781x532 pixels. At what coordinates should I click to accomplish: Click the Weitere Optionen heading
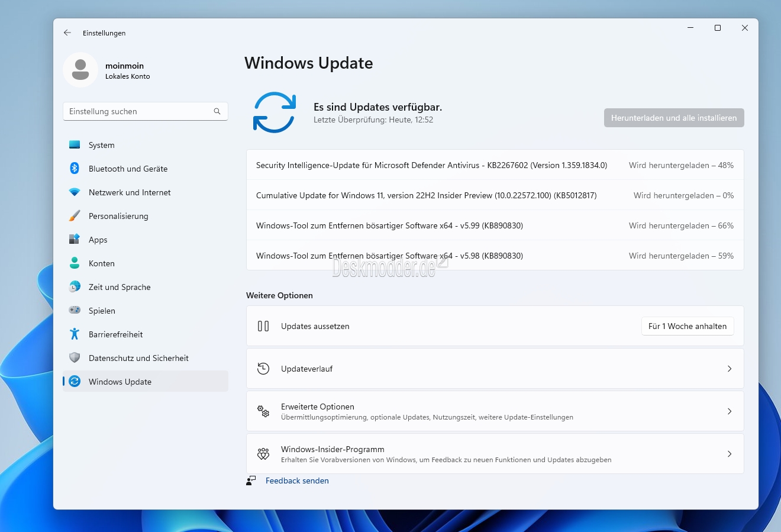pyautogui.click(x=279, y=295)
